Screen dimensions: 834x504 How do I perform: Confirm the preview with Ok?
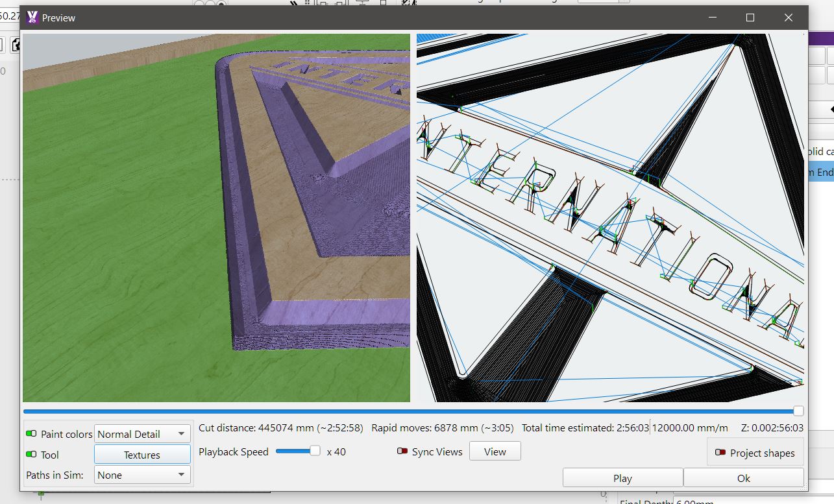pos(744,478)
